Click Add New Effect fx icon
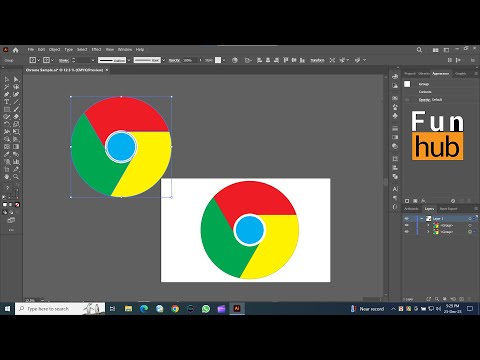The width and height of the screenshot is (480, 360). (423, 201)
